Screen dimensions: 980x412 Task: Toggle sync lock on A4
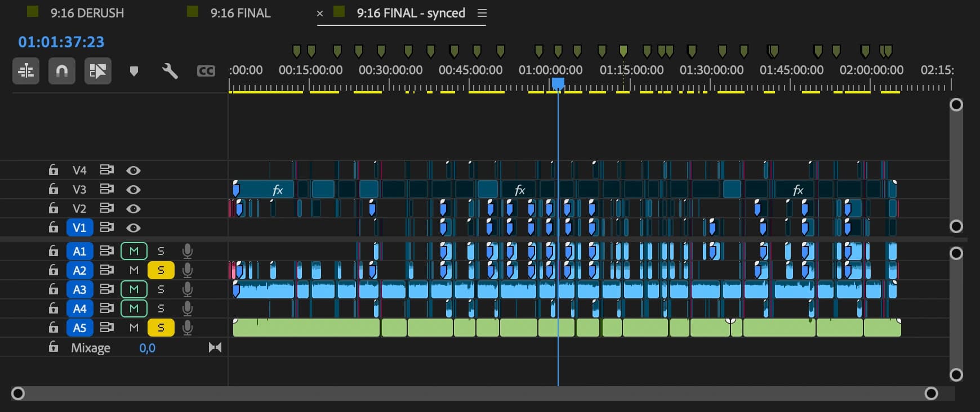[x=106, y=308]
